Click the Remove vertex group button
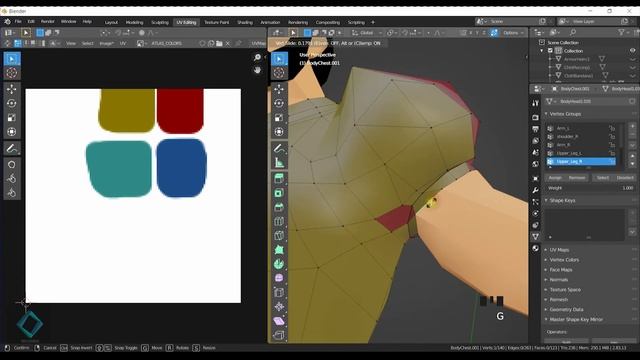The width and height of the screenshot is (640, 360). point(577,178)
